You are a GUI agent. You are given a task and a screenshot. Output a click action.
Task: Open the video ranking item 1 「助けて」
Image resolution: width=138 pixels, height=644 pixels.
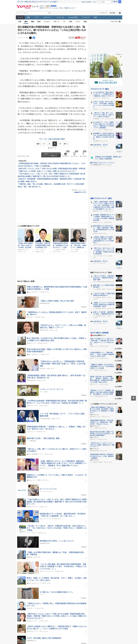point(104,278)
